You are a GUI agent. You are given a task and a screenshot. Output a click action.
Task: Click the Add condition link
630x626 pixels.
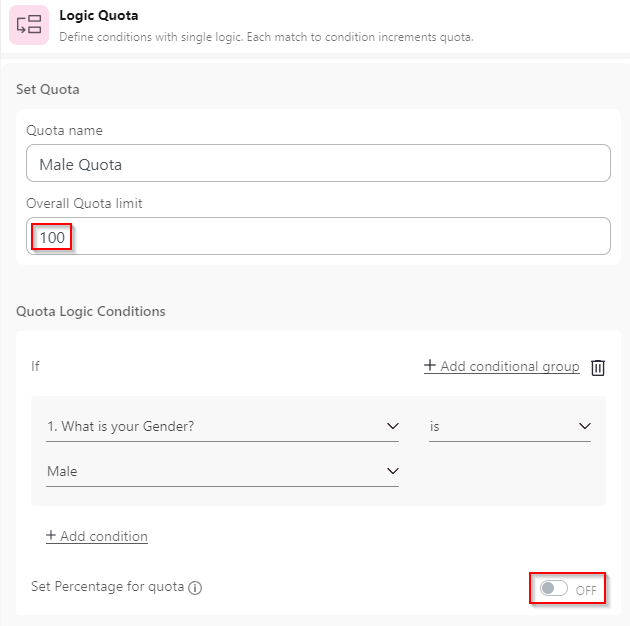point(97,536)
